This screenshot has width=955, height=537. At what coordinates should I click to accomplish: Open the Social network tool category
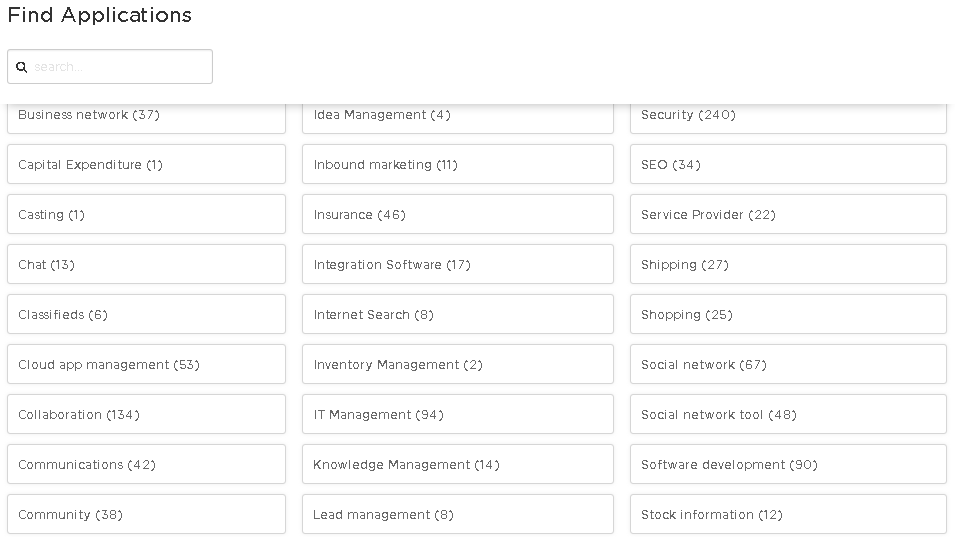[x=787, y=415]
